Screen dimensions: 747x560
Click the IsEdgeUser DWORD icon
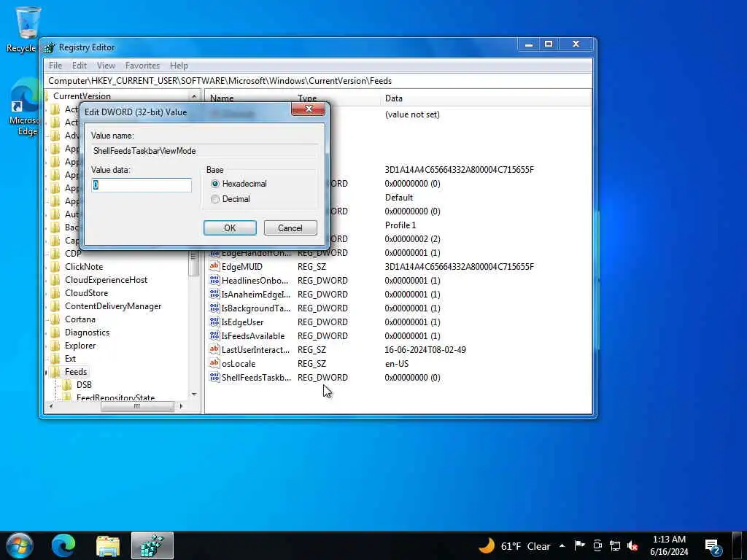(214, 322)
